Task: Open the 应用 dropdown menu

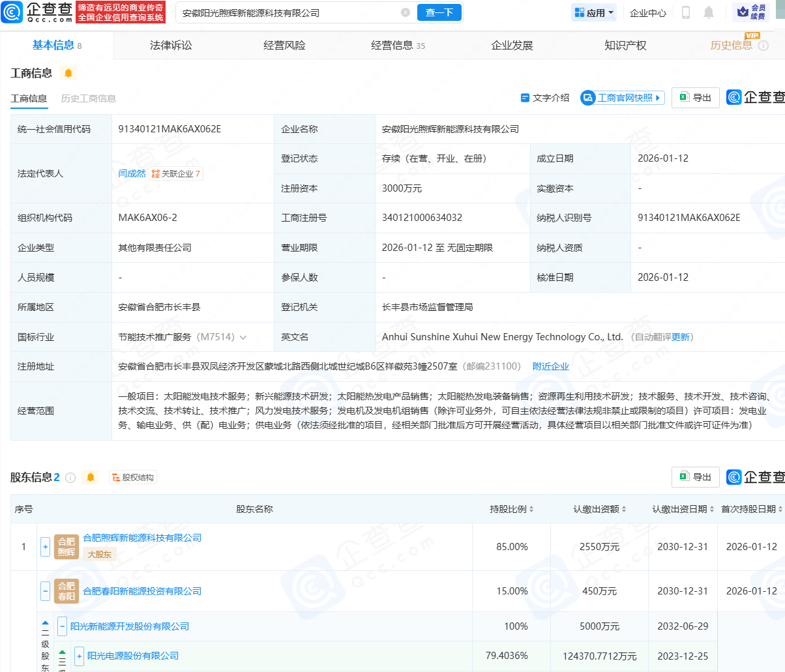Action: pos(594,12)
